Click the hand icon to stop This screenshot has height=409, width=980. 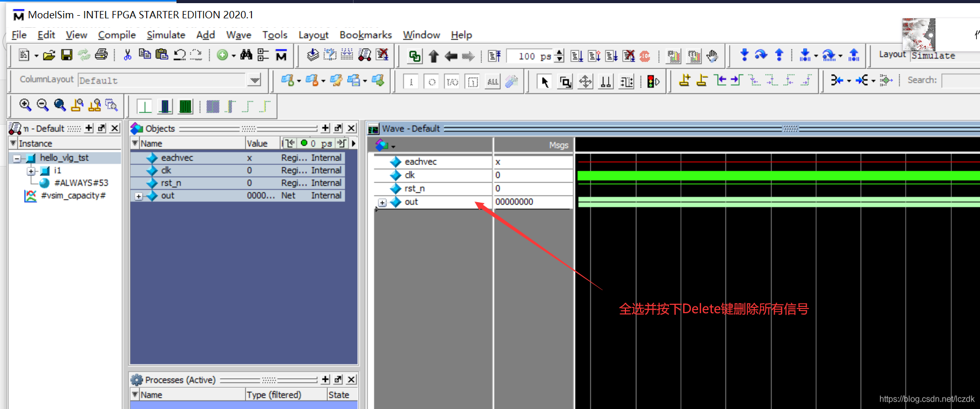[x=712, y=56]
